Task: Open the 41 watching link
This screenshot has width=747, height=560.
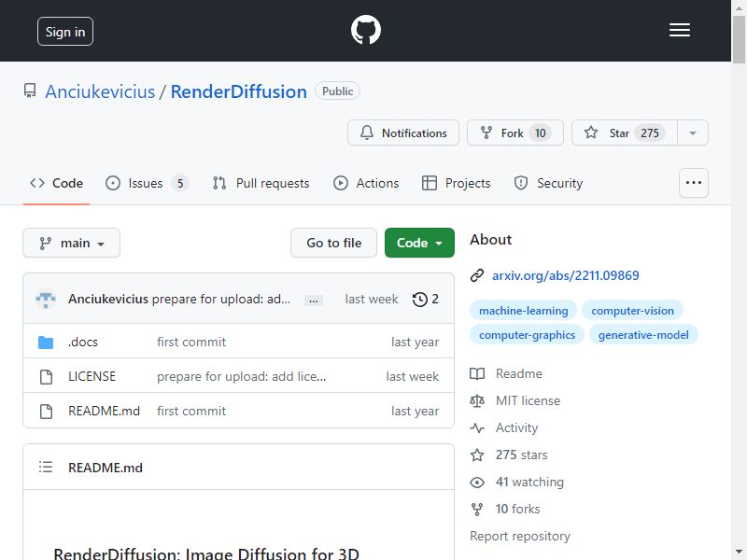Action: [529, 482]
